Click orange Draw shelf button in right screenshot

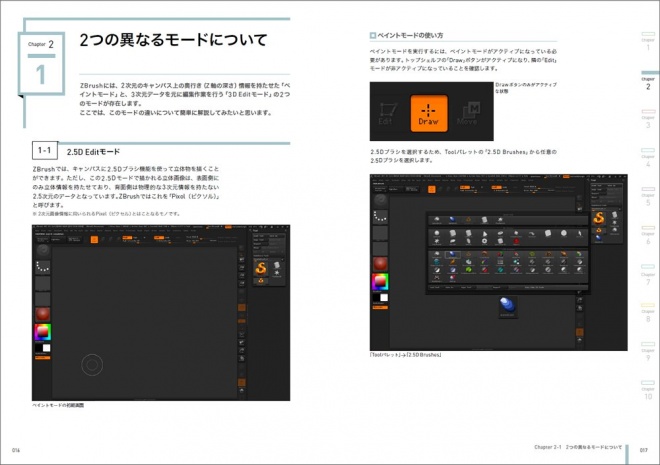[x=432, y=189]
